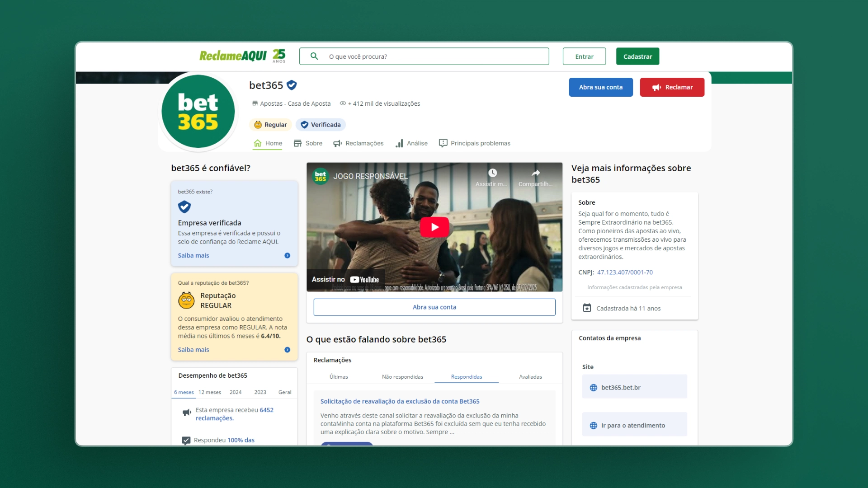
Task: Click the 'Apostas - Casa de Aposta' category text
Action: click(x=295, y=103)
